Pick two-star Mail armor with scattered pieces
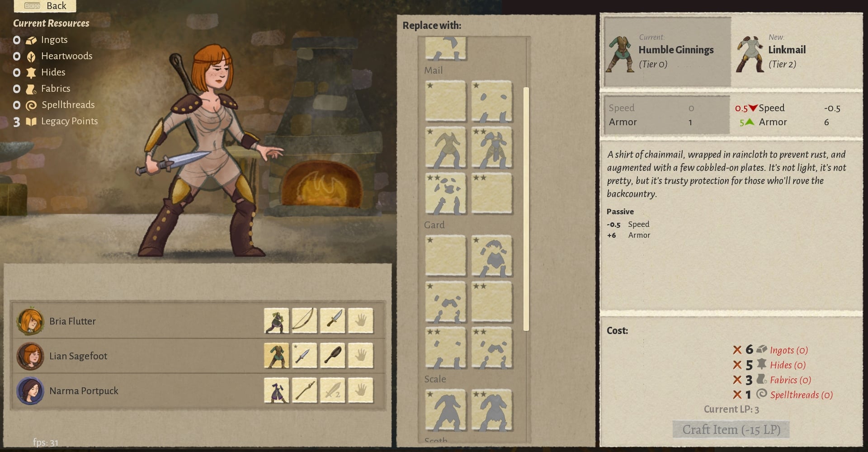Viewport: 868px width, 452px height. 445,193
